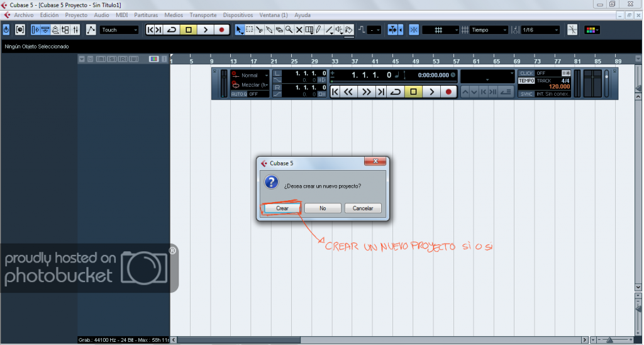Open the transpose value dropdown in toolbar
Viewport: 644px width, 345px height.
(x=374, y=30)
